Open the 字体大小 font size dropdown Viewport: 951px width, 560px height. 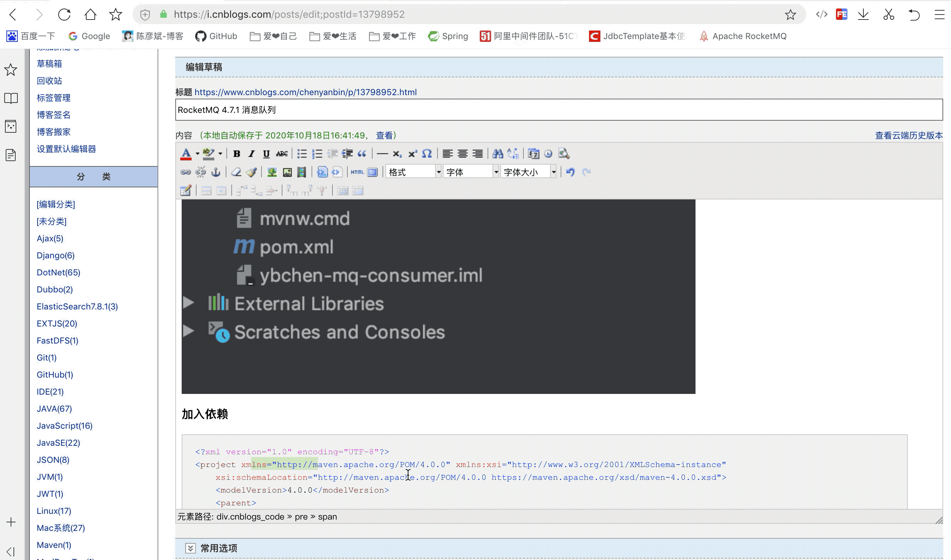point(529,172)
